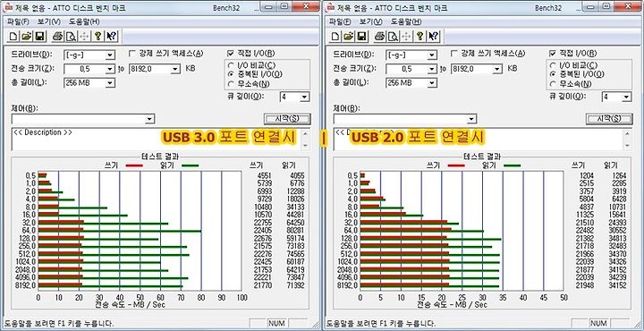Open 보기(V) menu in right window
Image resolution: width=644 pixels, height=331 pixels.
click(x=371, y=21)
